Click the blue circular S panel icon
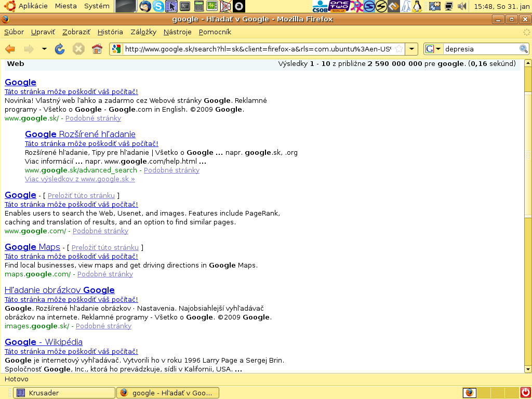 point(369,6)
